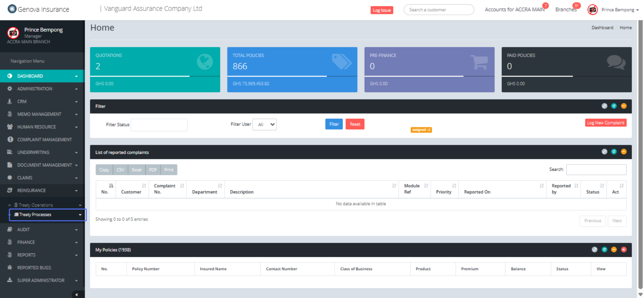Click the Log New Complaint button
Image resolution: width=644 pixels, height=298 pixels.
pyautogui.click(x=605, y=123)
